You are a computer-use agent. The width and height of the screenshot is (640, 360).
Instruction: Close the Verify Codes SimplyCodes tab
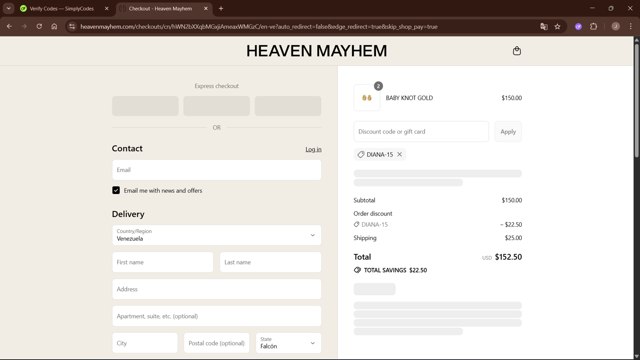107,8
